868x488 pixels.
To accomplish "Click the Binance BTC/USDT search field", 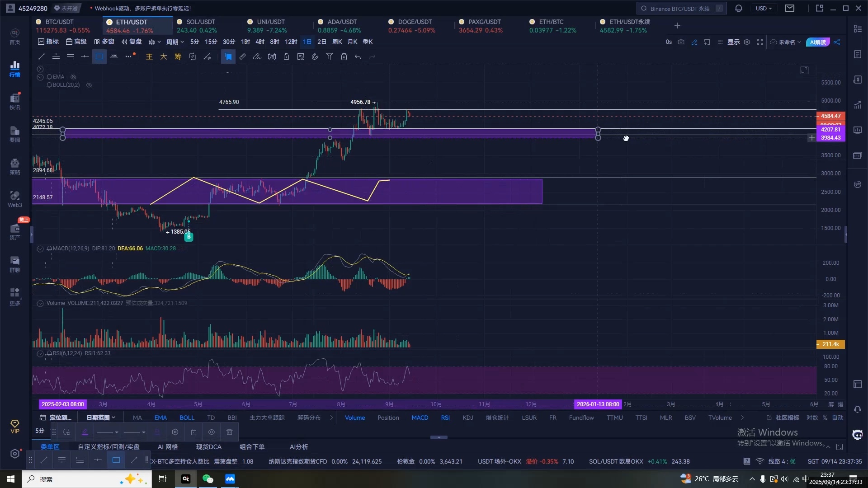I will (679, 8).
